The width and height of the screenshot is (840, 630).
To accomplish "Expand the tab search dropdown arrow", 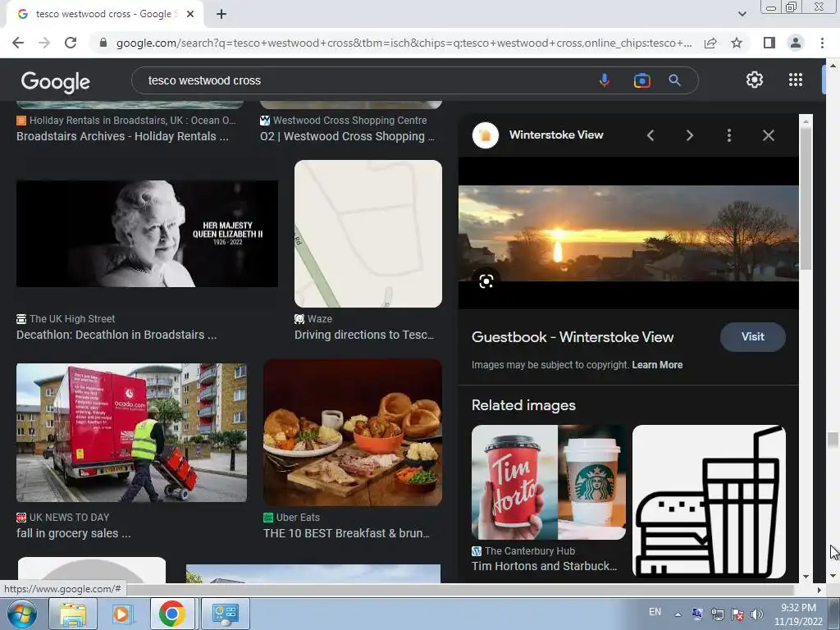I will tap(742, 14).
